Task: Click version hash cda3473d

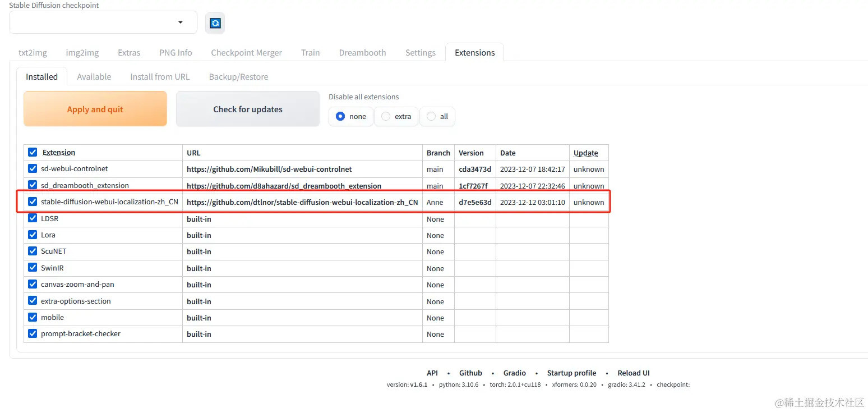Action: [475, 169]
